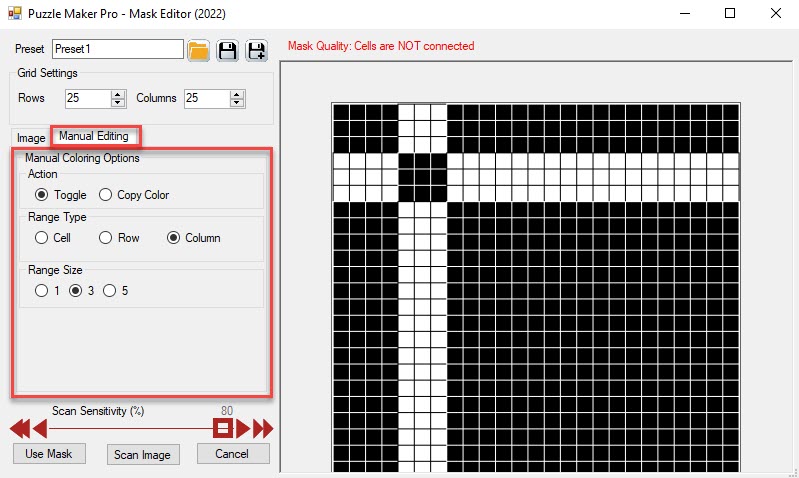Click the Columns value field
The width and height of the screenshot is (799, 478).
coord(207,98)
